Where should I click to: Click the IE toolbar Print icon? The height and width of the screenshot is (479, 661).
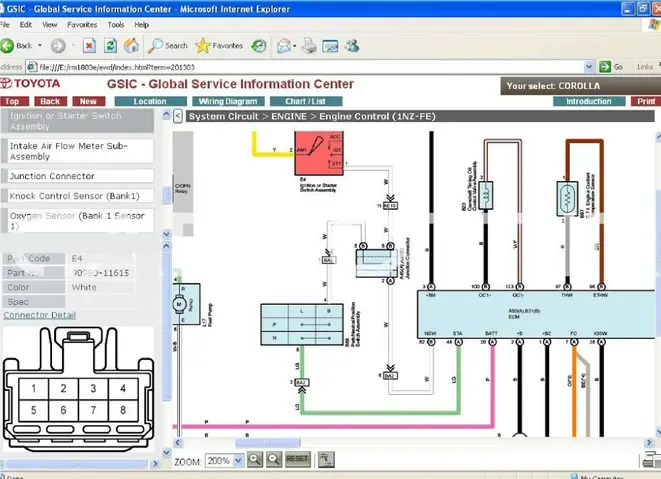pos(309,46)
